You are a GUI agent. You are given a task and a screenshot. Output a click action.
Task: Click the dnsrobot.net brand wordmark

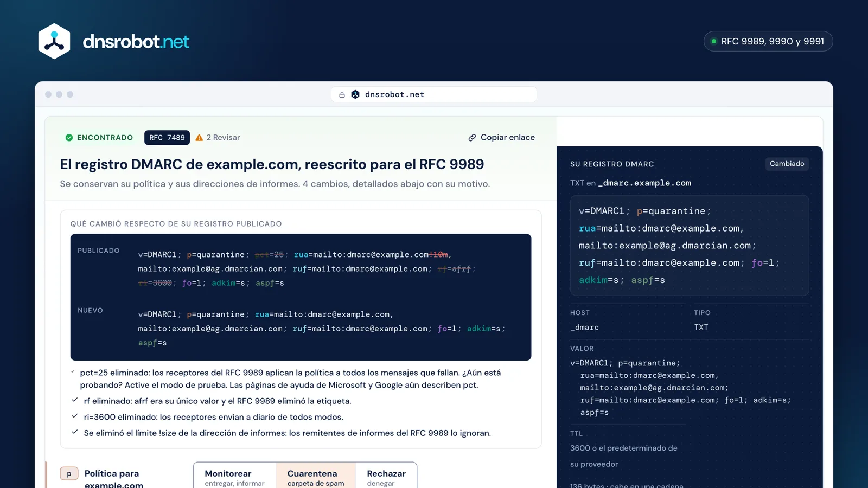(x=136, y=42)
